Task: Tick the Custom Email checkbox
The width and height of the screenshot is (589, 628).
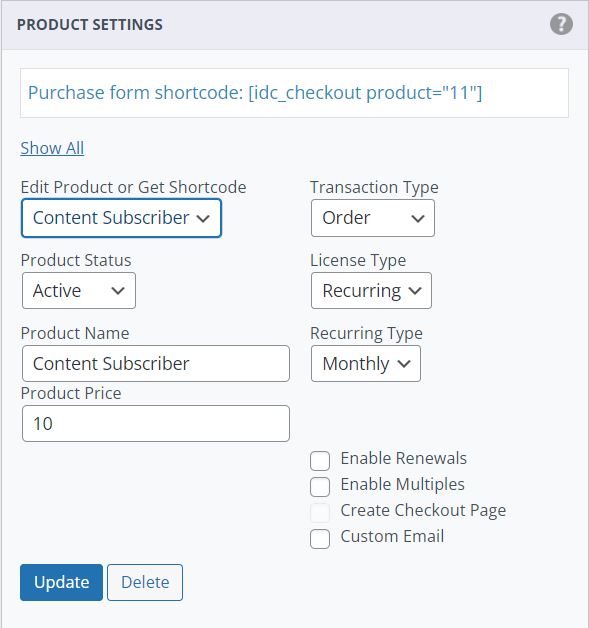Action: click(x=320, y=539)
